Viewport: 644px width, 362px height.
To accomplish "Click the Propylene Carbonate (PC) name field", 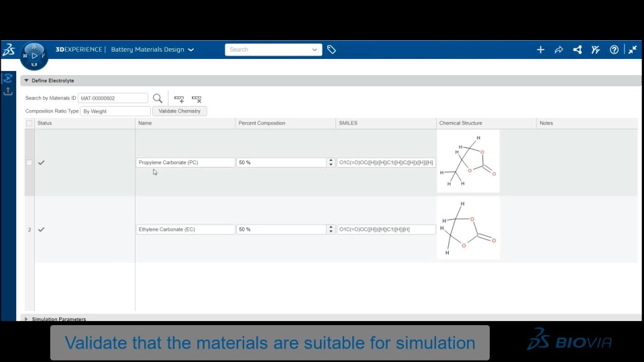I will coord(185,162).
